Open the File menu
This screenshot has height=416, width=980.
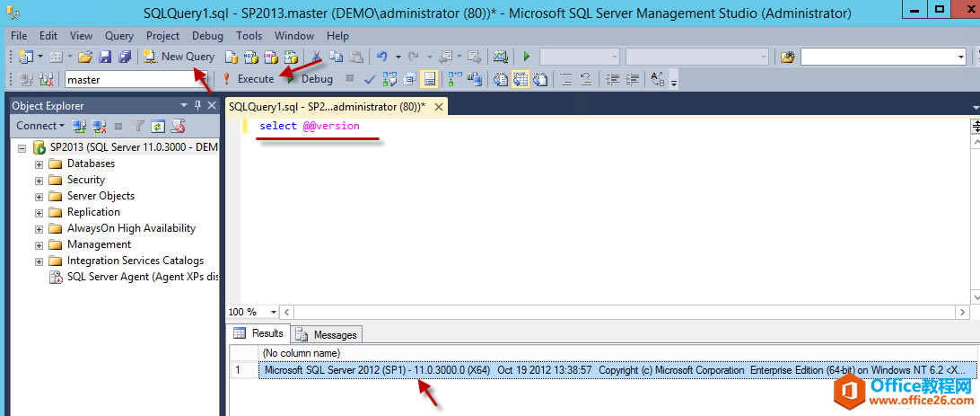[19, 36]
